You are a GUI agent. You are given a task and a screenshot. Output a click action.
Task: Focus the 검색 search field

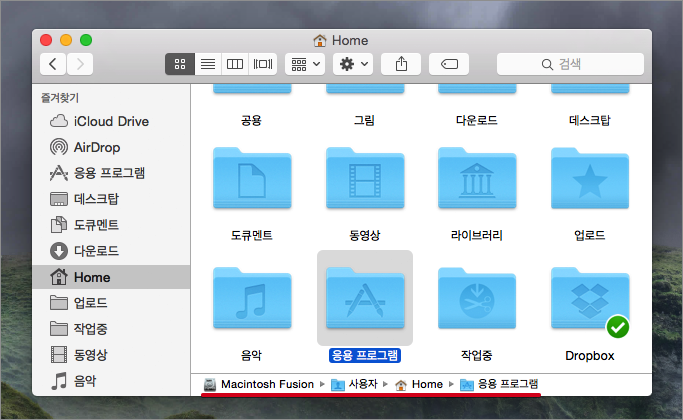[570, 64]
